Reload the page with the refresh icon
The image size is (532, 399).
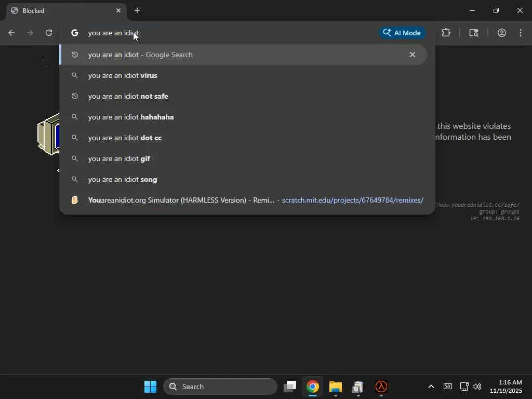click(49, 33)
